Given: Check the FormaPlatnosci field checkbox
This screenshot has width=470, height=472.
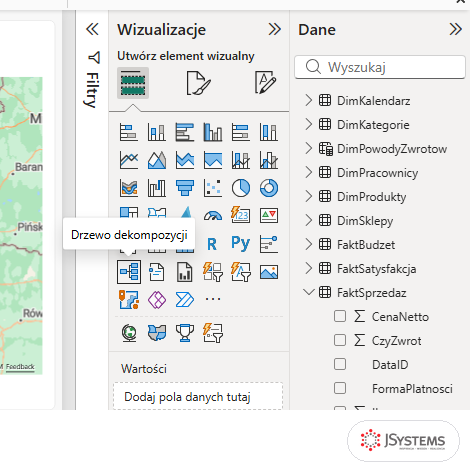Looking at the screenshot, I should tap(340, 388).
